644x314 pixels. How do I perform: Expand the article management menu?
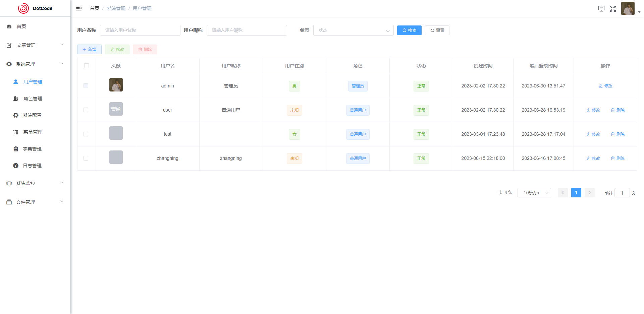[35, 45]
